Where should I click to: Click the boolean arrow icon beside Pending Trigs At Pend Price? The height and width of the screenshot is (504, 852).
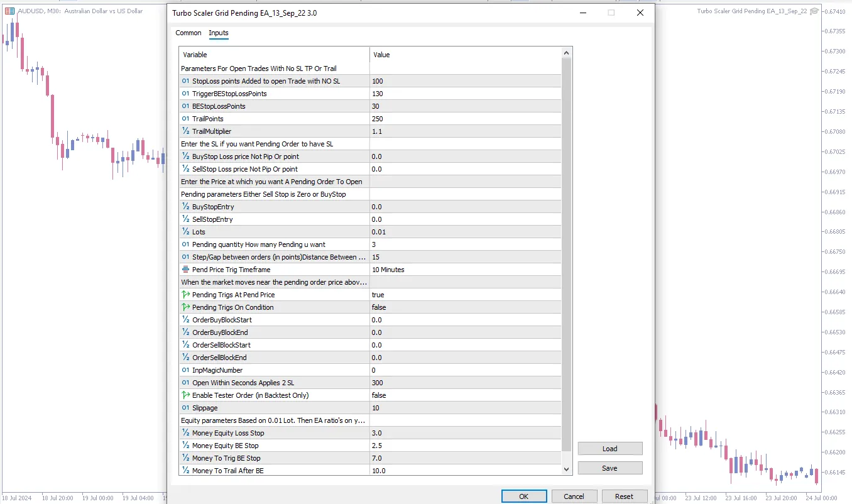(185, 295)
